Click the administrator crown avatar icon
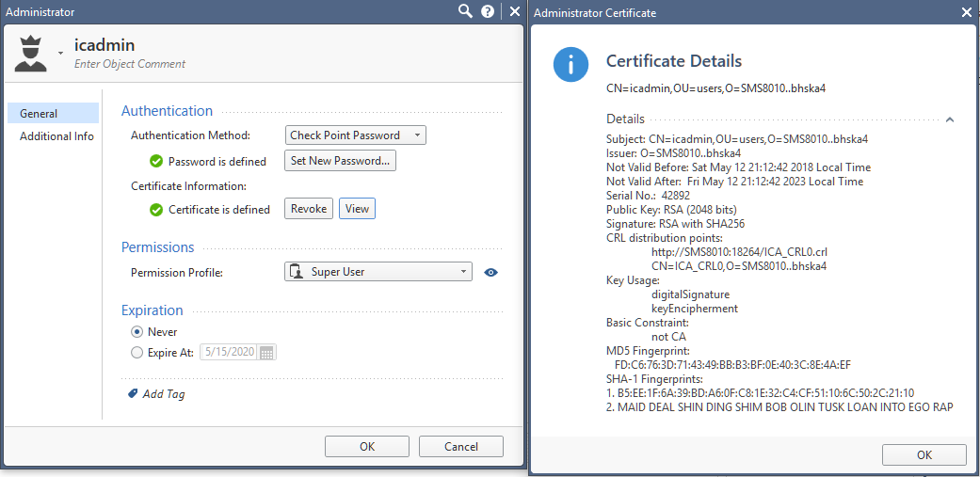Screen dimensions: 980x477 click(x=31, y=54)
